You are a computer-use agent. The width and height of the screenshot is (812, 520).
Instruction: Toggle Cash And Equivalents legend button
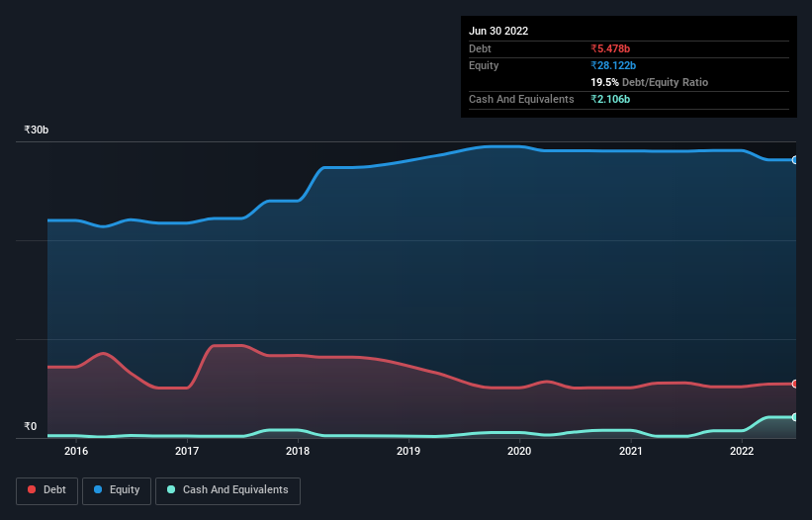click(x=227, y=490)
